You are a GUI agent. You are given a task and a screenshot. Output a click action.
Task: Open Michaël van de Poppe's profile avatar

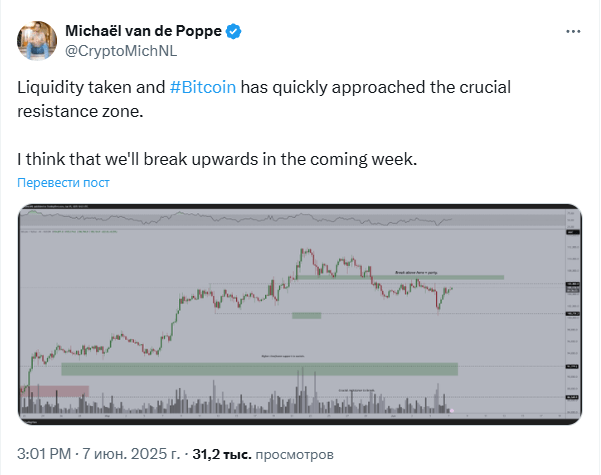pyautogui.click(x=37, y=41)
